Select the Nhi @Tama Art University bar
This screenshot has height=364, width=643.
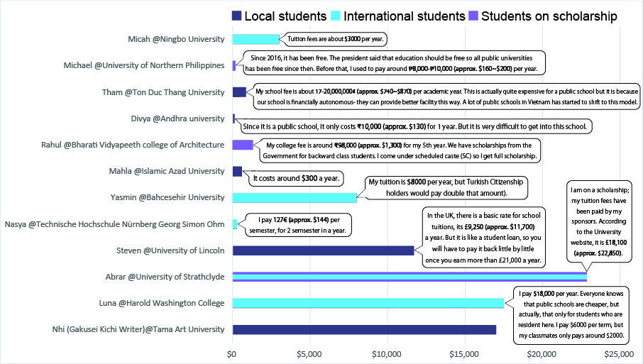[x=364, y=329]
